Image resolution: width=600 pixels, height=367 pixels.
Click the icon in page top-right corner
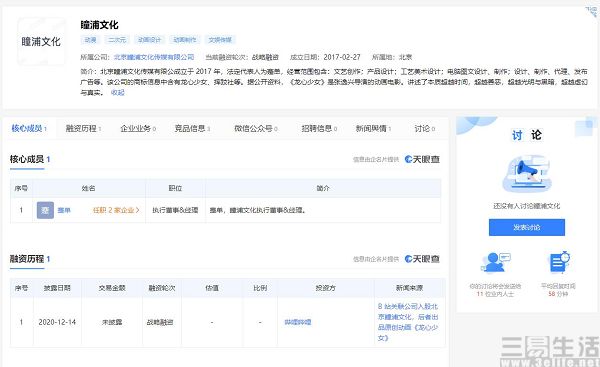pos(592,11)
